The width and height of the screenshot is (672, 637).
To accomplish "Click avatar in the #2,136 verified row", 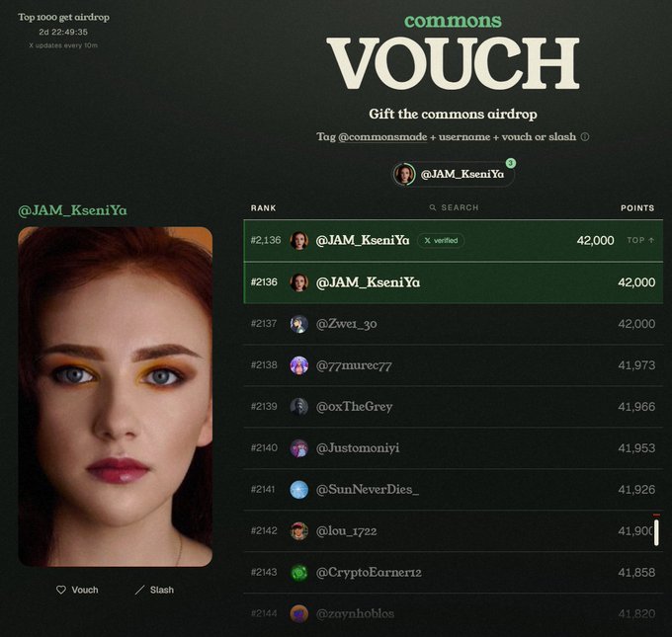I will 299,240.
